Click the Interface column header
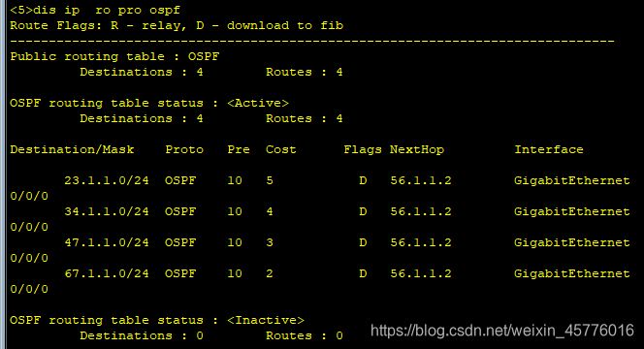Screen dimensions: 644x349 (549, 149)
